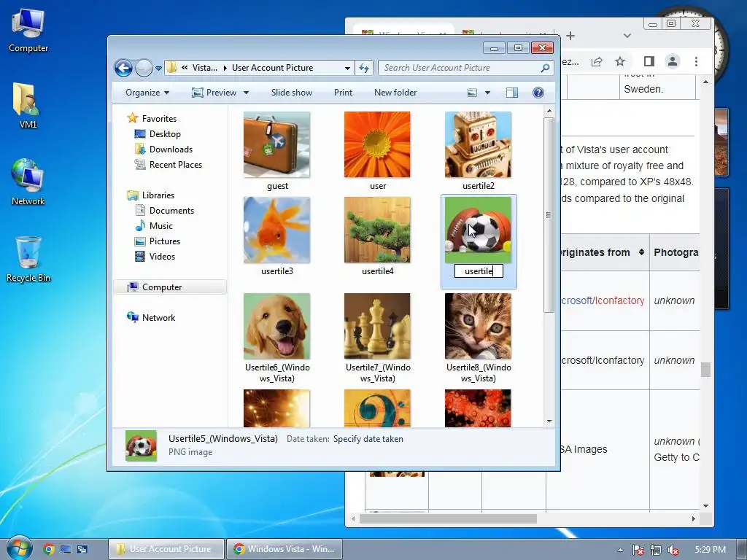Switch to Windows Vista Chrome taskbar button

[x=285, y=549]
